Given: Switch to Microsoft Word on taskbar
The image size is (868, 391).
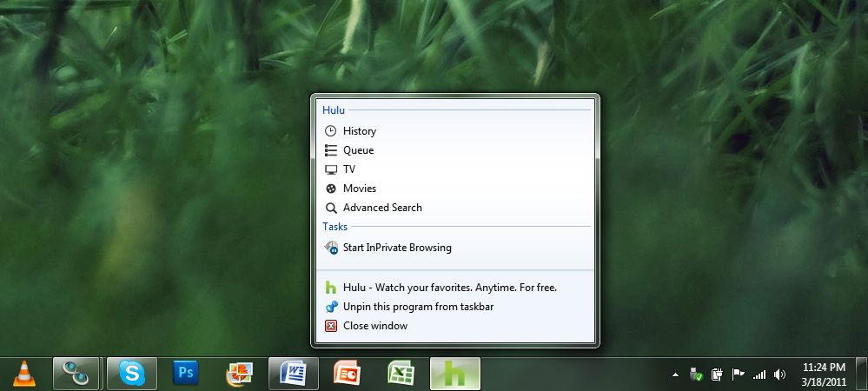Looking at the screenshot, I should [x=294, y=374].
